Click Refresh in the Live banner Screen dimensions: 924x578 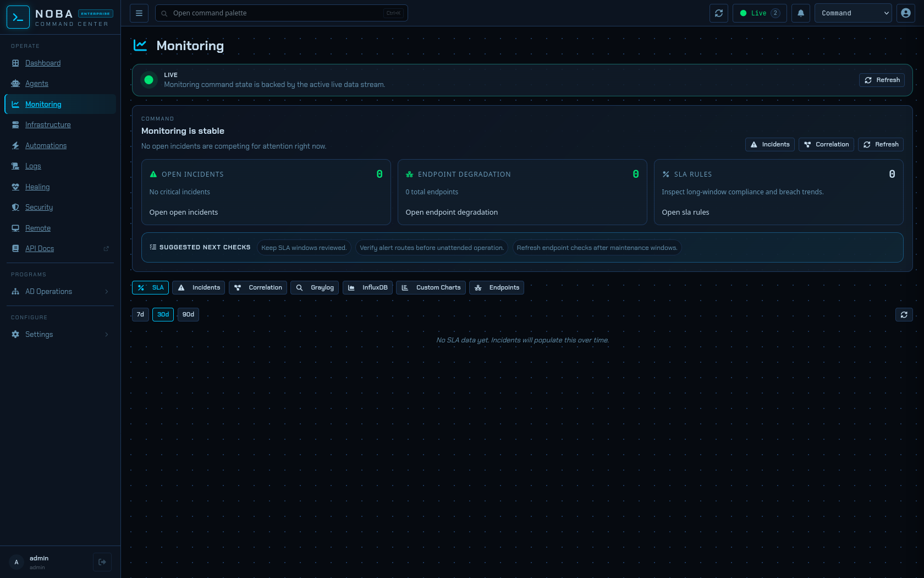[x=882, y=80]
